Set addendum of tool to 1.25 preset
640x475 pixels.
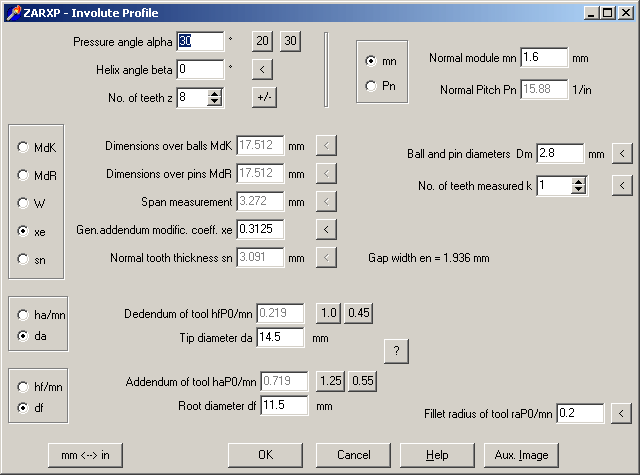pyautogui.click(x=331, y=381)
